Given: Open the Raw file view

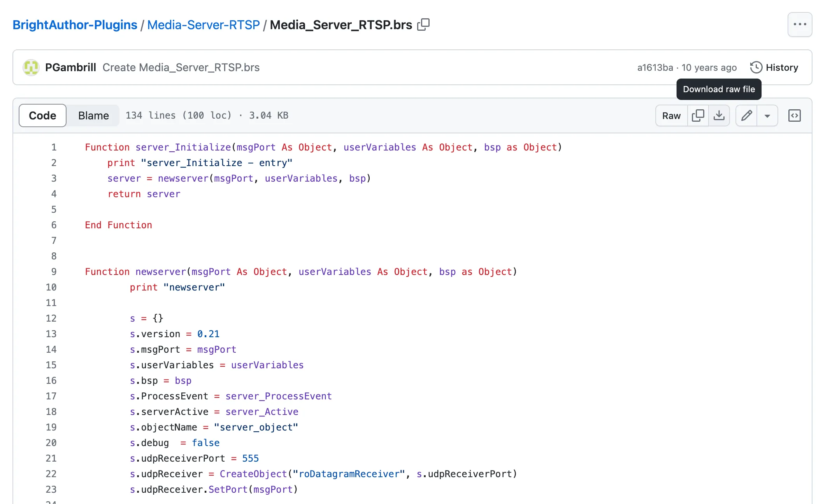Looking at the screenshot, I should pyautogui.click(x=671, y=115).
